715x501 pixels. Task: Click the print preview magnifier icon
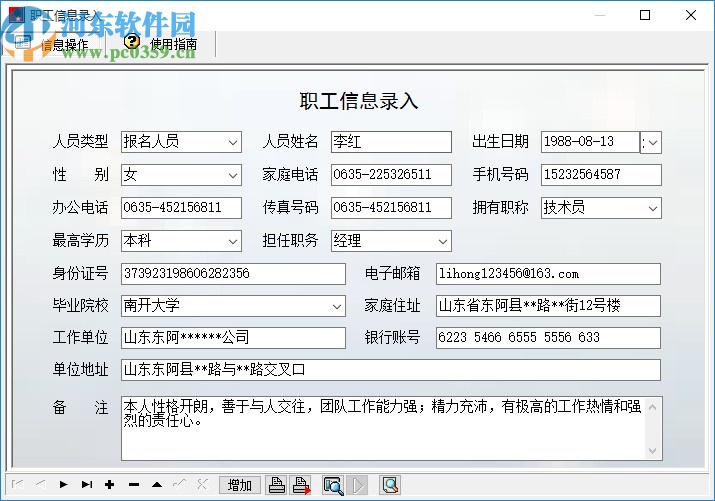pos(390,485)
